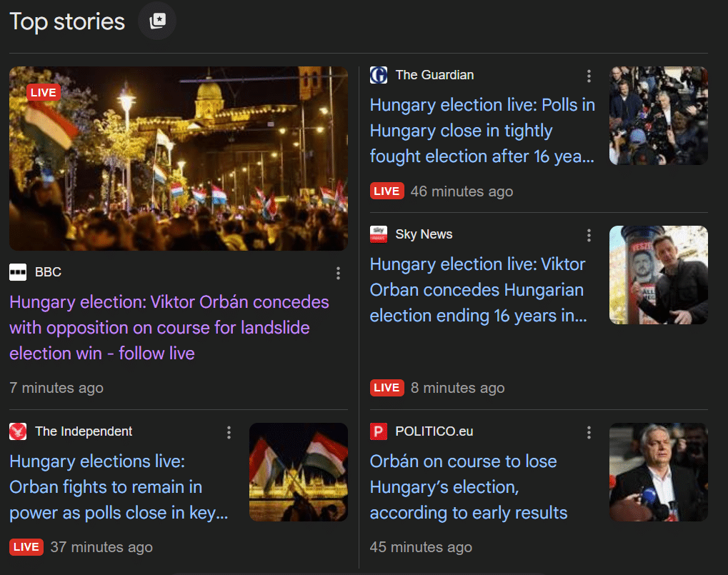Open the three-dot menu on the BBC story
Image resolution: width=728 pixels, height=575 pixels.
click(338, 273)
